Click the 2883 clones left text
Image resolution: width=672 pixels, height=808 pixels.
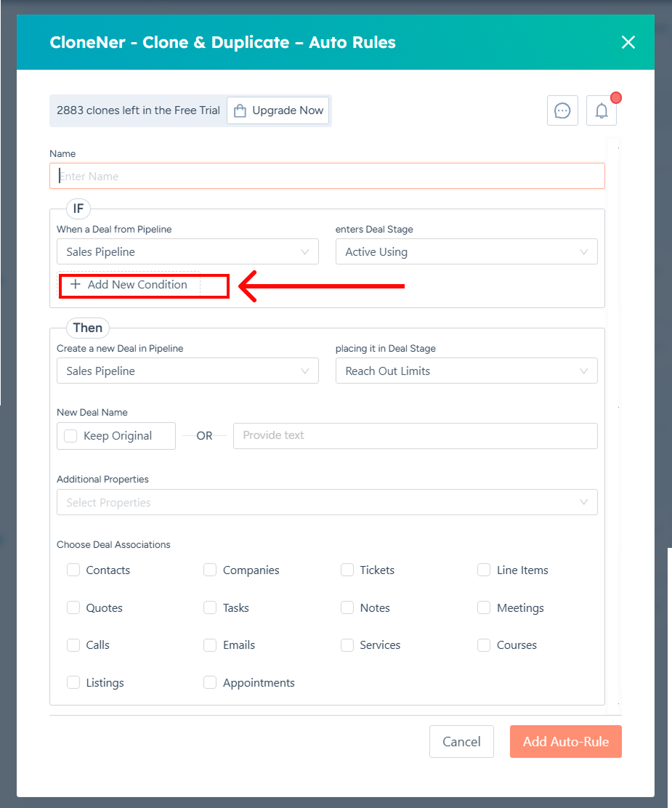pyautogui.click(x=138, y=110)
